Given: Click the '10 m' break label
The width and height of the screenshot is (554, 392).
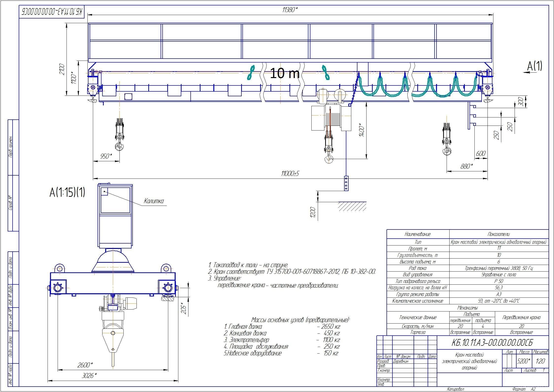Looking at the screenshot, I should [x=285, y=73].
